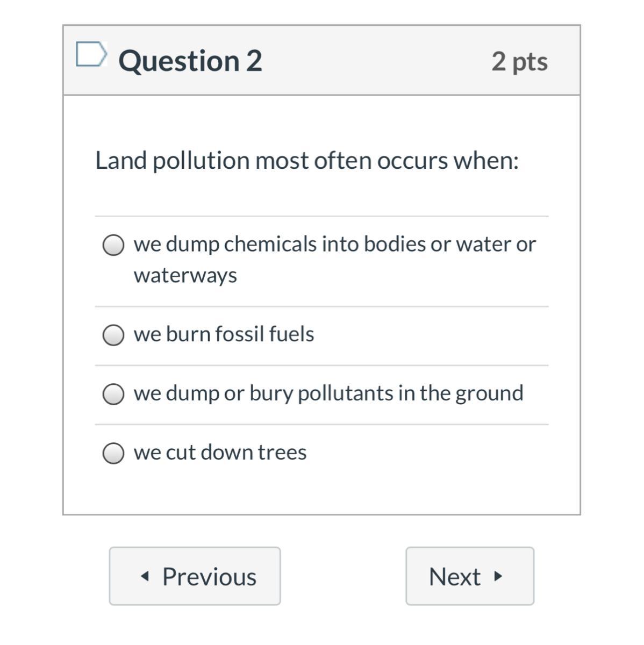Image resolution: width=644 pixels, height=645 pixels.
Task: Click the answer text "we cut down trees"
Action: [x=220, y=452]
